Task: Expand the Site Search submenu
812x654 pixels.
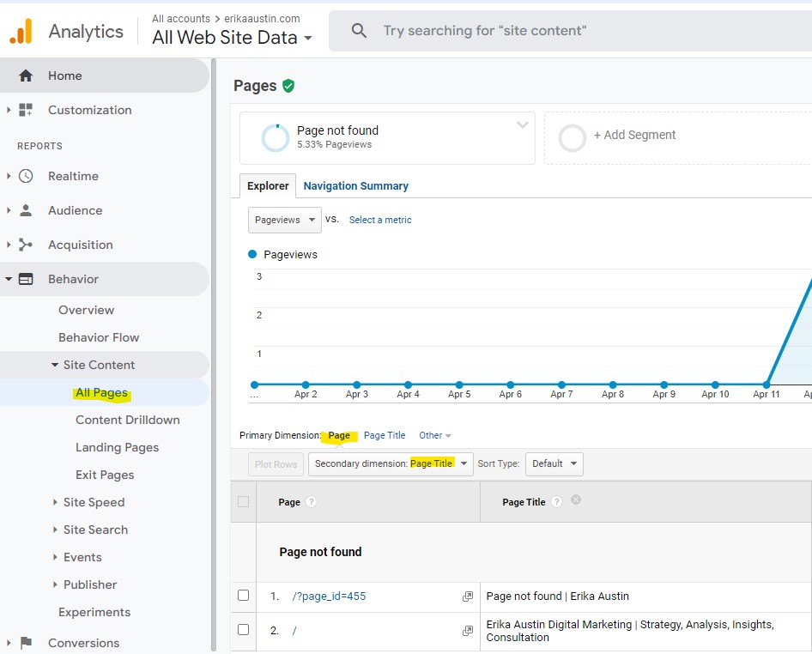Action: (55, 530)
